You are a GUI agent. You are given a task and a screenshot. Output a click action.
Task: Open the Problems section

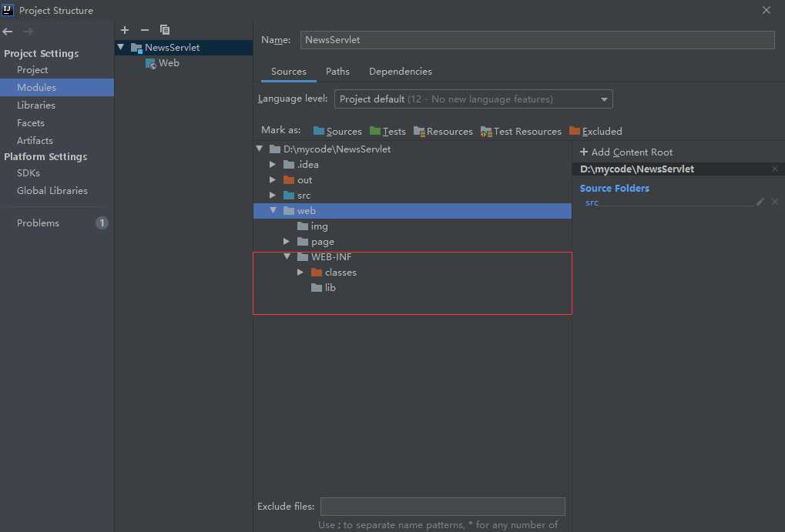tap(38, 223)
